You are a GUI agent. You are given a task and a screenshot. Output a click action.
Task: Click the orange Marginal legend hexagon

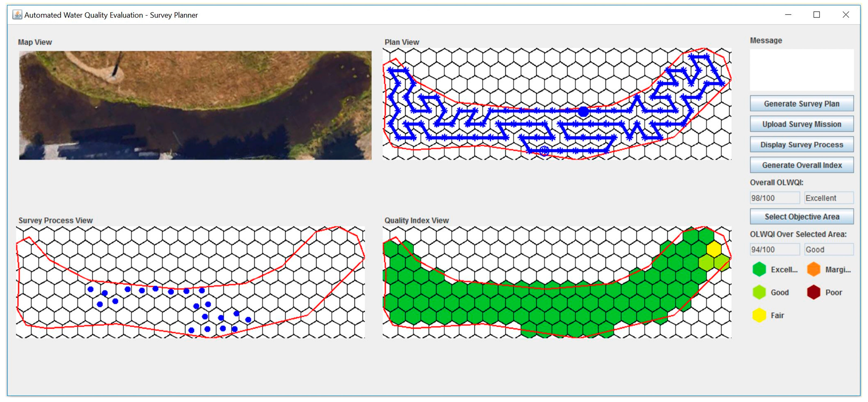[814, 269]
